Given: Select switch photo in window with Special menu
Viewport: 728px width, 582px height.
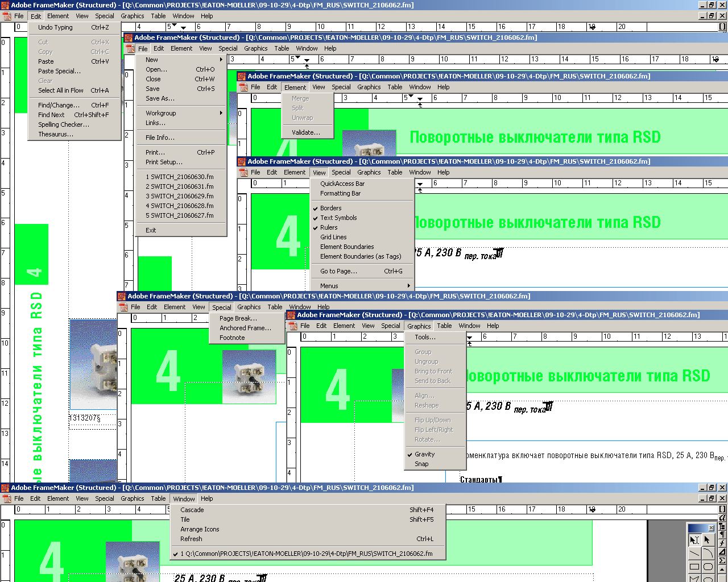Looking at the screenshot, I should point(249,376).
